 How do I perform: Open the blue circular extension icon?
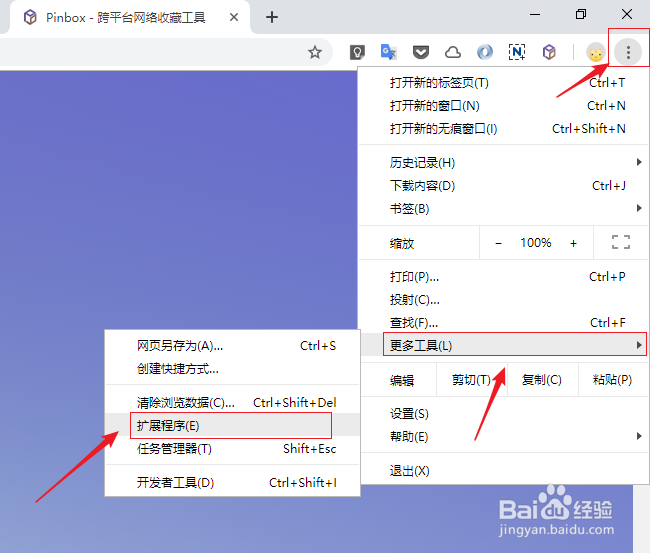(x=485, y=52)
